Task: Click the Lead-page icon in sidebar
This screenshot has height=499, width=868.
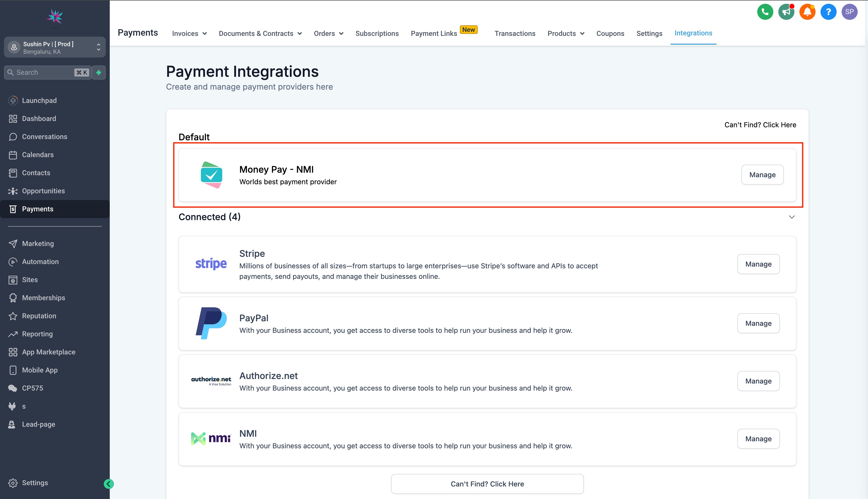Action: (12, 424)
